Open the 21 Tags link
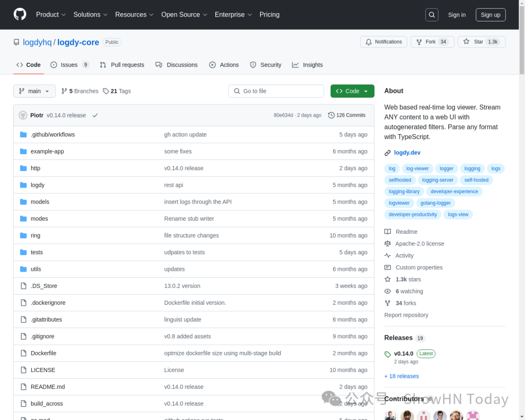The image size is (525, 420). [117, 91]
